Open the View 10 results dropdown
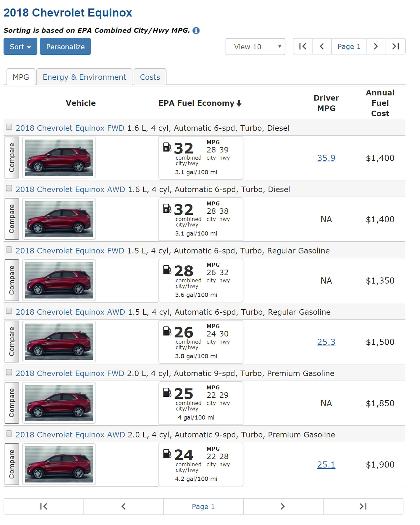 (255, 47)
